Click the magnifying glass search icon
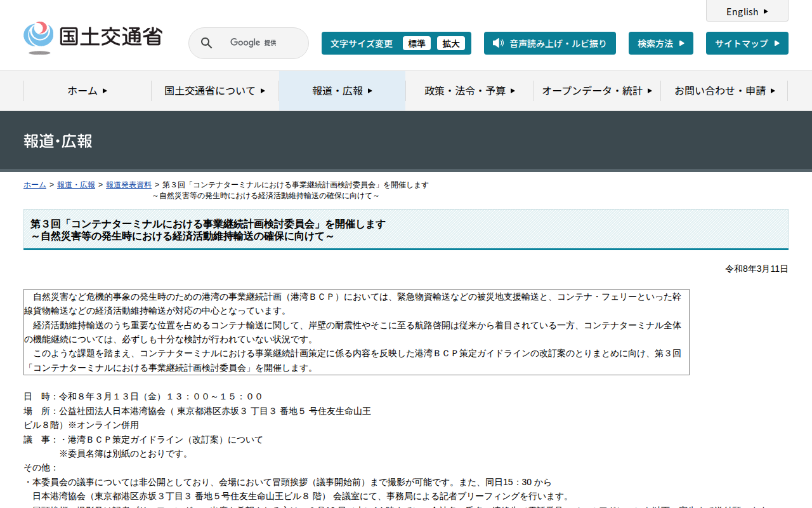Image resolution: width=812 pixels, height=508 pixels. [x=206, y=43]
